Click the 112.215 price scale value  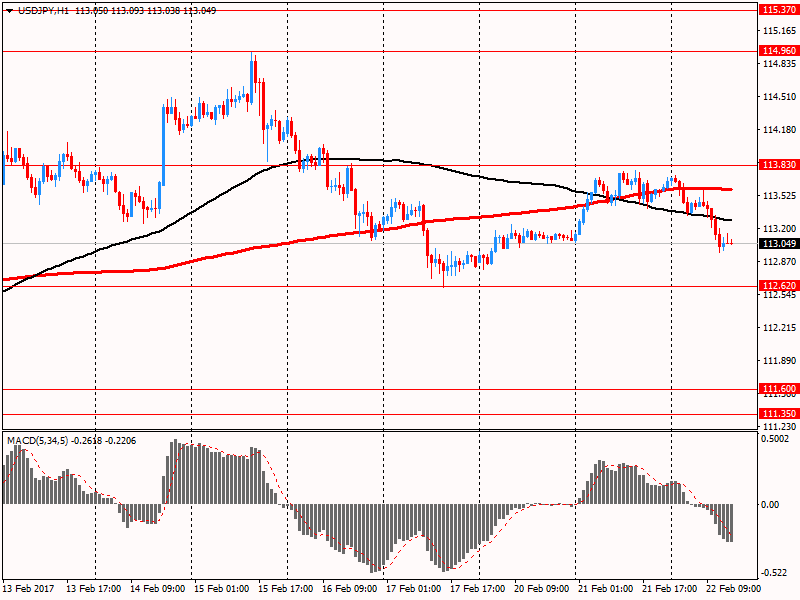point(779,328)
